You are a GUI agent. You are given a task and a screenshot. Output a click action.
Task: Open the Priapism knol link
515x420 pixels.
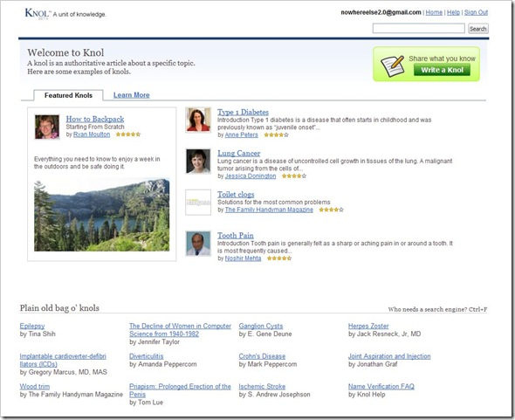[x=180, y=390]
